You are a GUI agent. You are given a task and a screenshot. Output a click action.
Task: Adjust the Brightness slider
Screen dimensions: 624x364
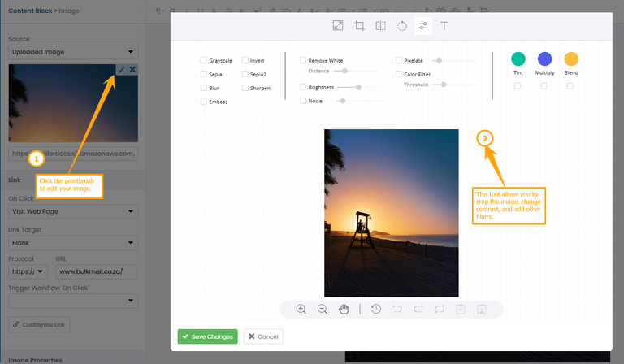(358, 87)
